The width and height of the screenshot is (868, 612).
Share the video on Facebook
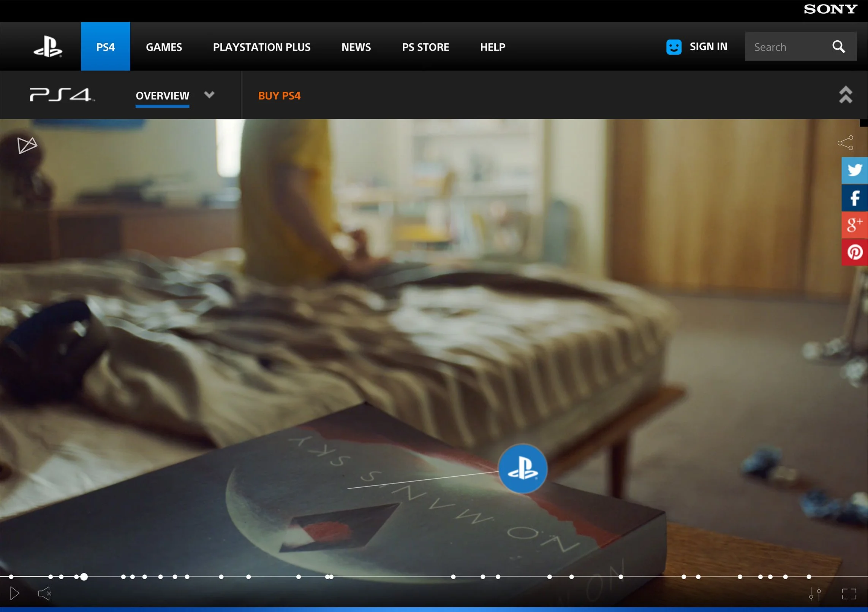click(854, 198)
